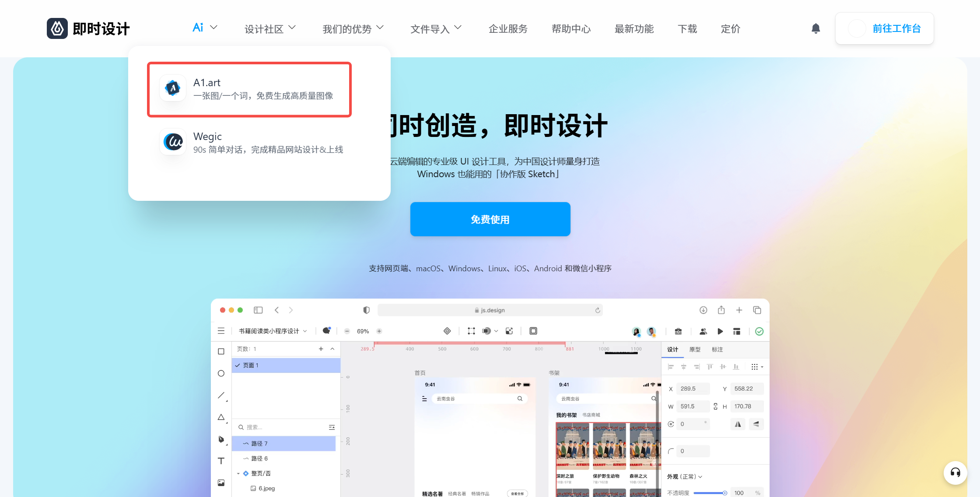Click the Wegic logo icon
This screenshot has width=980, height=497.
[173, 142]
